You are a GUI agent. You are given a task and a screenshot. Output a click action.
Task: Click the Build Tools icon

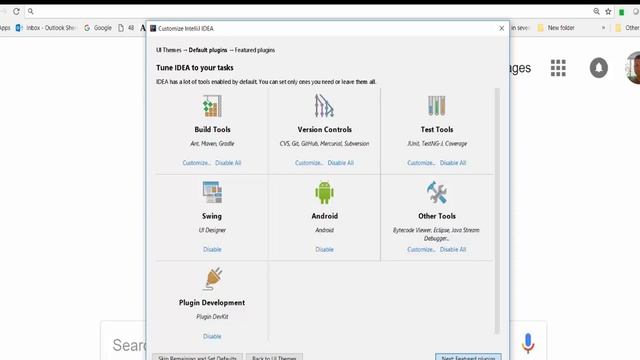pyautogui.click(x=212, y=106)
